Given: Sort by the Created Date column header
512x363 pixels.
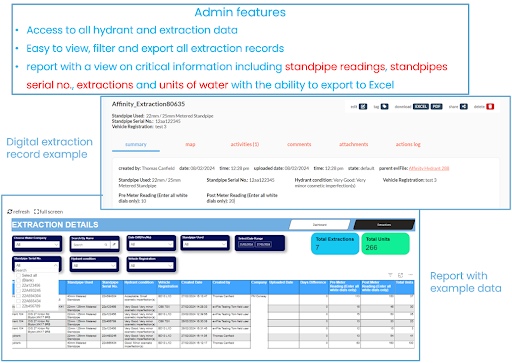Looking at the screenshot, I should click(x=196, y=287).
